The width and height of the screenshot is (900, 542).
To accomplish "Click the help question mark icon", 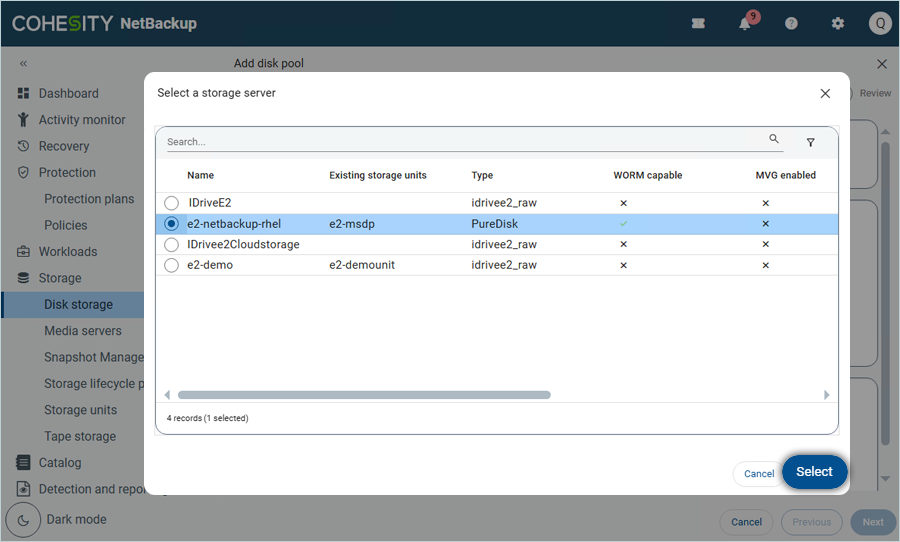I will coord(791,24).
